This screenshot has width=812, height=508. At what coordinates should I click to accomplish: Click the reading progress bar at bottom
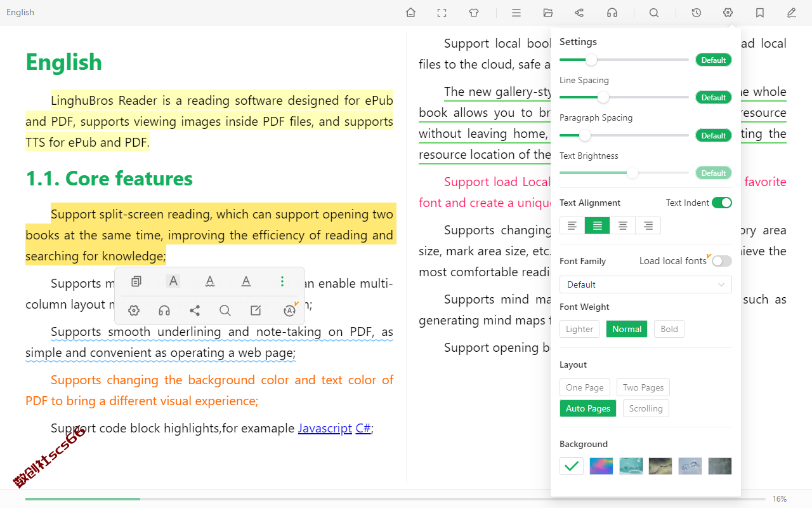(395, 499)
